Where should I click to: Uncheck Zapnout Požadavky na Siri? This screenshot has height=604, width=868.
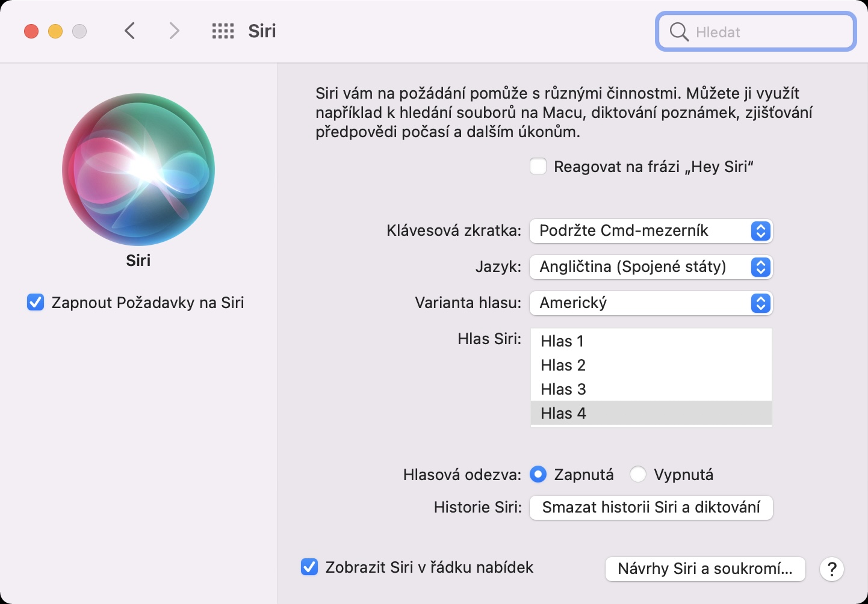click(36, 302)
